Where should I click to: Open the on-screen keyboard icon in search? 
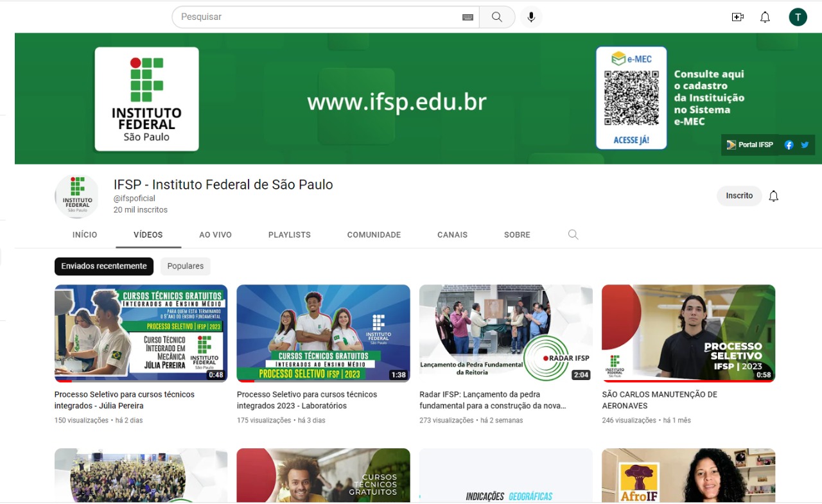coord(468,17)
